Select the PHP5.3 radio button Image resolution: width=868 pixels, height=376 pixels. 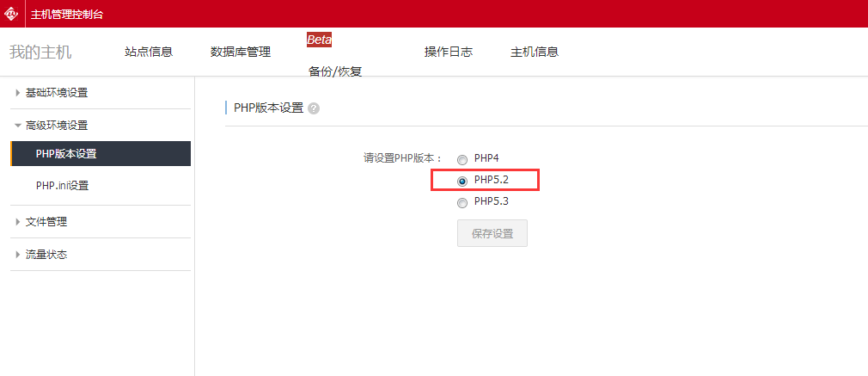click(x=462, y=203)
